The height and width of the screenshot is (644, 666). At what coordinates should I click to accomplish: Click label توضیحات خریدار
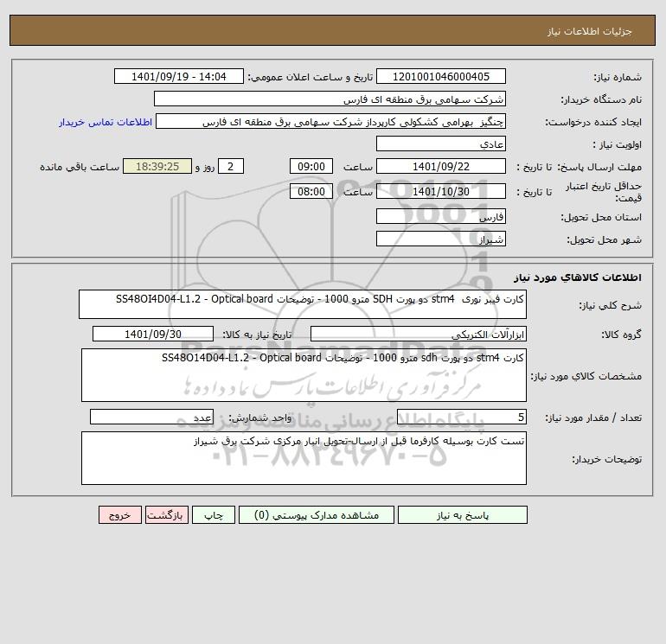pos(607,459)
